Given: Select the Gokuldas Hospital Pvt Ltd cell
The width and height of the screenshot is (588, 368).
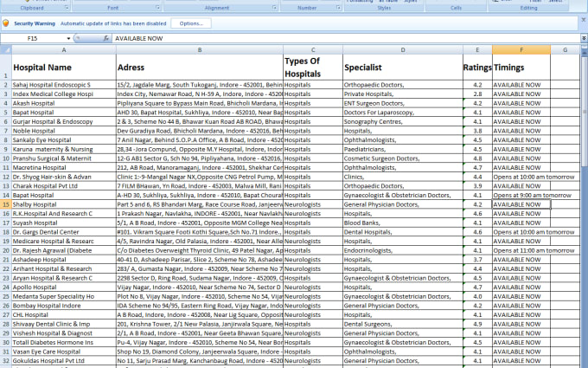Looking at the screenshot, I should coord(64,361).
